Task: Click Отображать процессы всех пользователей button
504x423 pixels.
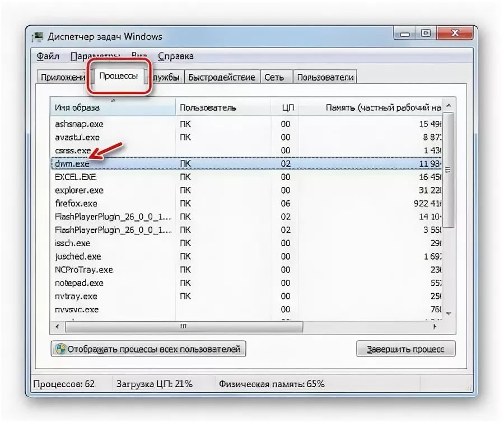Action: [148, 349]
